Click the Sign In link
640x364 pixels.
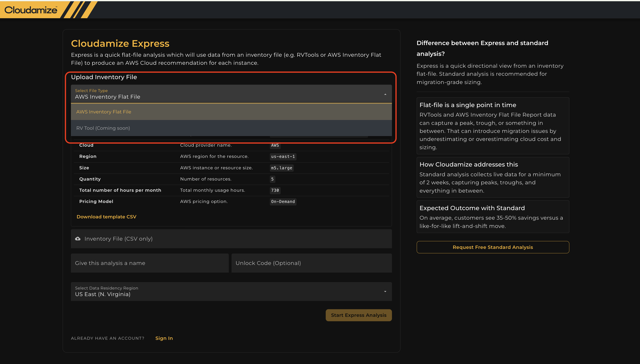click(164, 338)
